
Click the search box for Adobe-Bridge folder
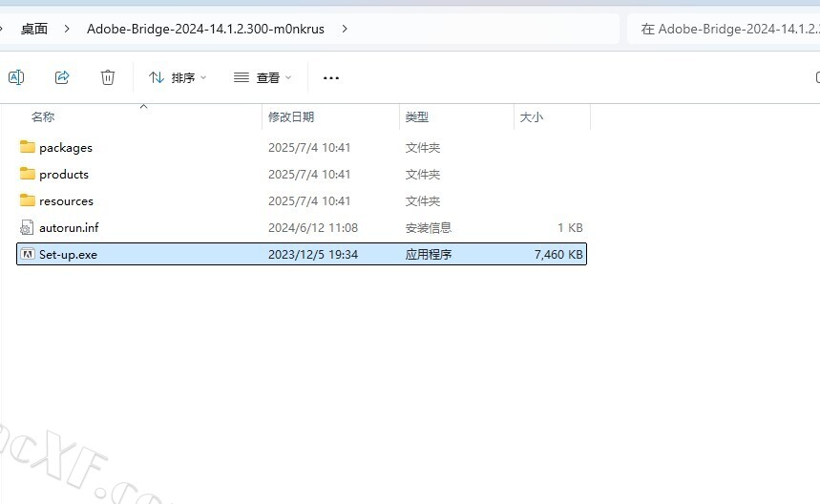point(724,29)
